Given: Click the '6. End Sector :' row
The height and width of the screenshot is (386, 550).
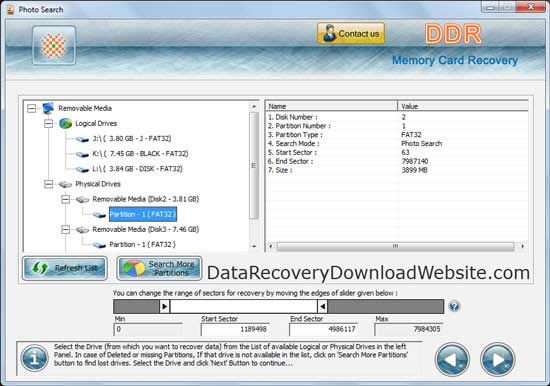Looking at the screenshot, I should coord(397,161).
